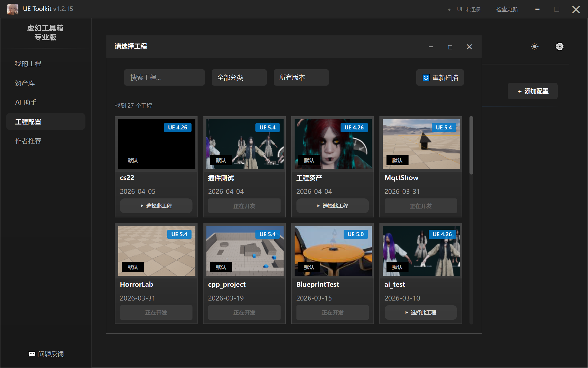Click the 默认 tag on cpp_project thumbnail
The image size is (588, 368).
(x=221, y=267)
